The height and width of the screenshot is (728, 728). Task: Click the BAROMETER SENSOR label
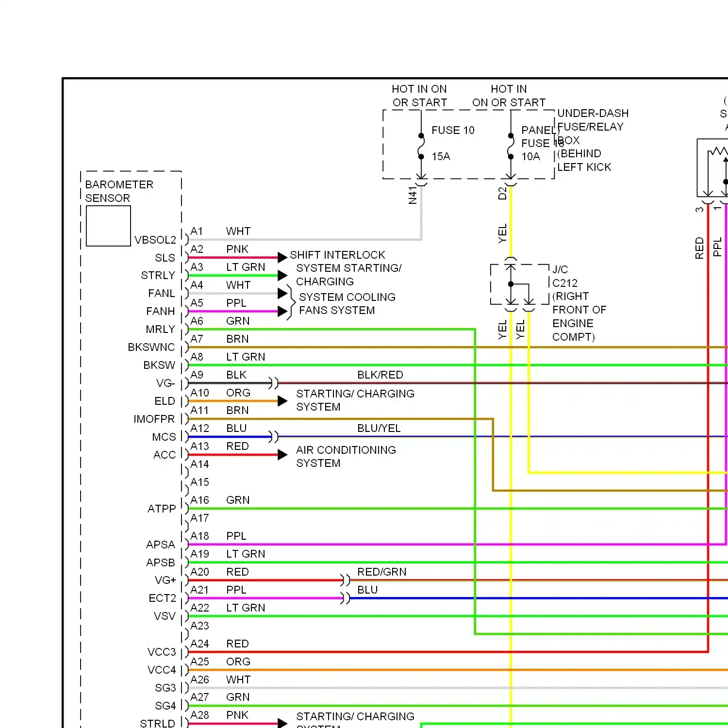(x=119, y=191)
